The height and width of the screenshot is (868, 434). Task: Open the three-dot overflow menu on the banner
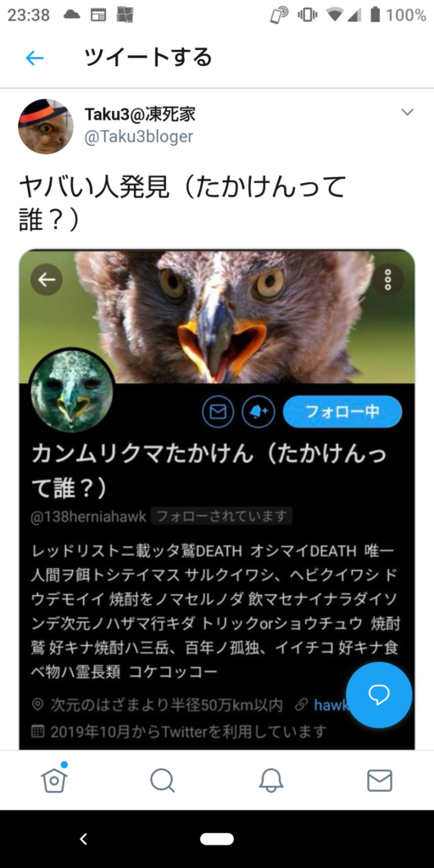pos(387,280)
